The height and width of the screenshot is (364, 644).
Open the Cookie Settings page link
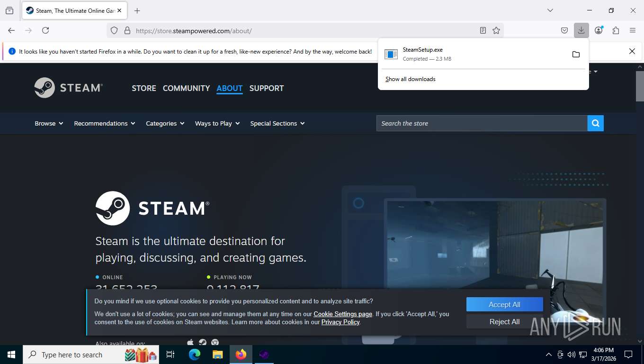343,314
